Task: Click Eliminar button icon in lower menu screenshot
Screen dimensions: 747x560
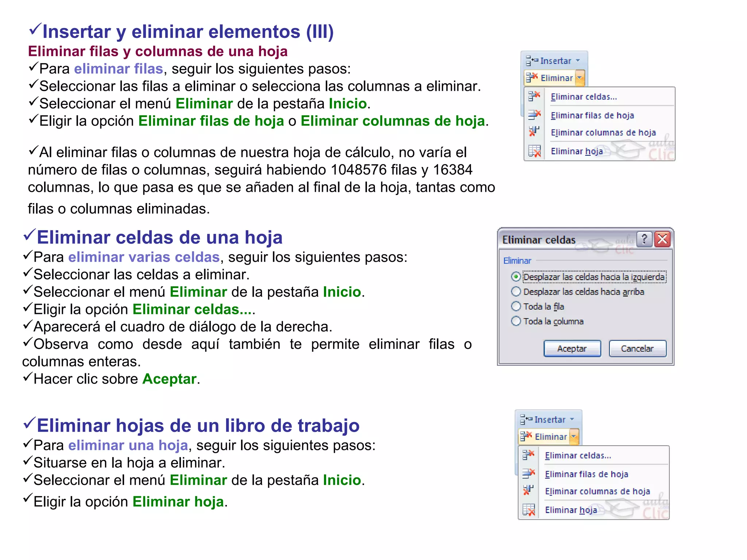Action: [526, 436]
